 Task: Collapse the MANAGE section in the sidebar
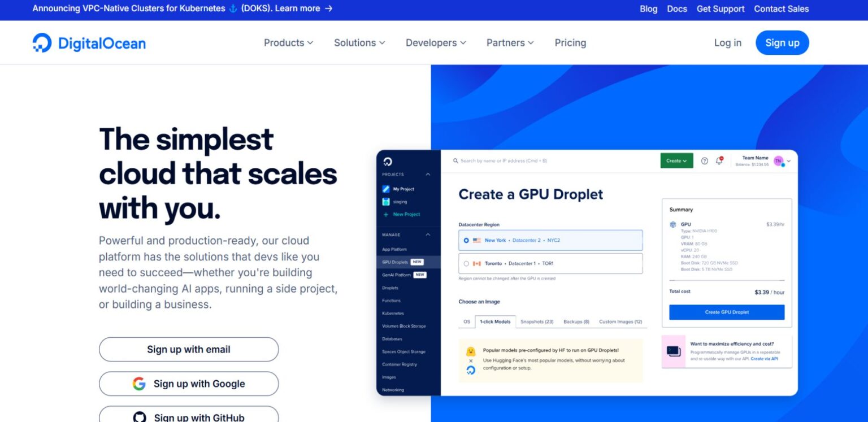(428, 235)
